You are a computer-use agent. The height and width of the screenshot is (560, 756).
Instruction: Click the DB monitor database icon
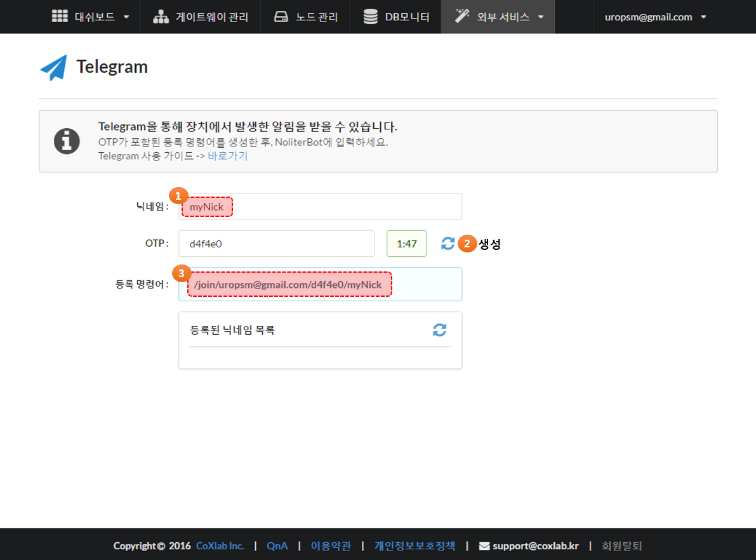[370, 17]
